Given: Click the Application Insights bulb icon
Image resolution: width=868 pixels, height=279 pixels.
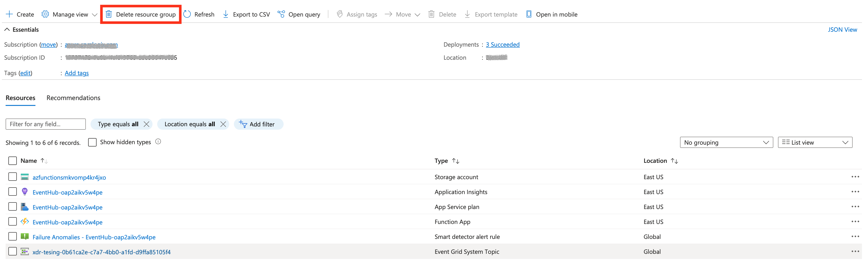Looking at the screenshot, I should click(x=24, y=192).
